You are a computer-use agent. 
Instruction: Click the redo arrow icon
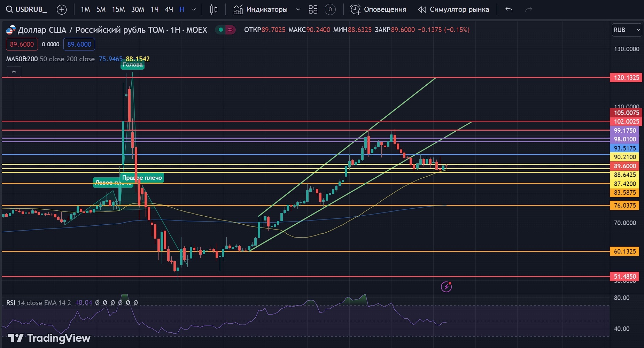pos(529,10)
